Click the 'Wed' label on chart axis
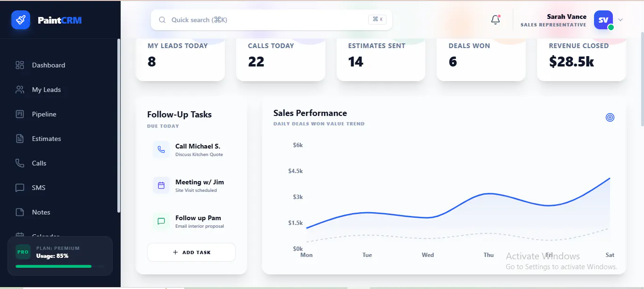 [428, 255]
